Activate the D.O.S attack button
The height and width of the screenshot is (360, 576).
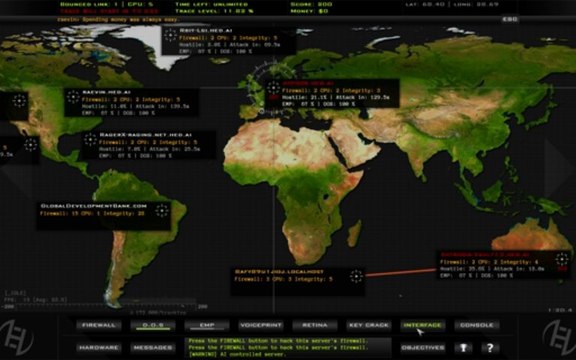point(153,325)
